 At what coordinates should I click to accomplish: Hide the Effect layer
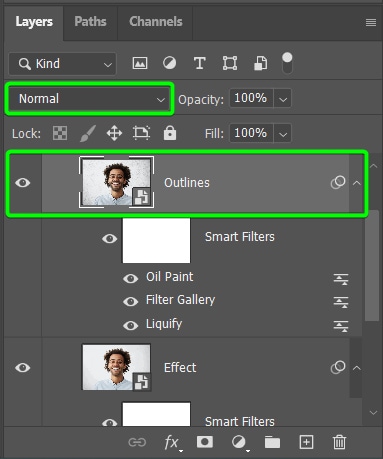tap(23, 368)
